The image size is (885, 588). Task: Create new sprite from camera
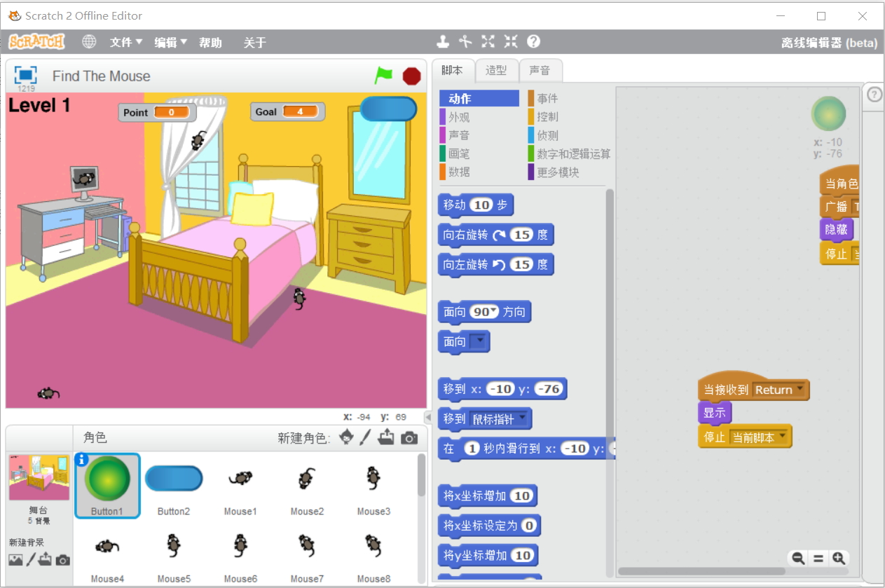coord(409,439)
